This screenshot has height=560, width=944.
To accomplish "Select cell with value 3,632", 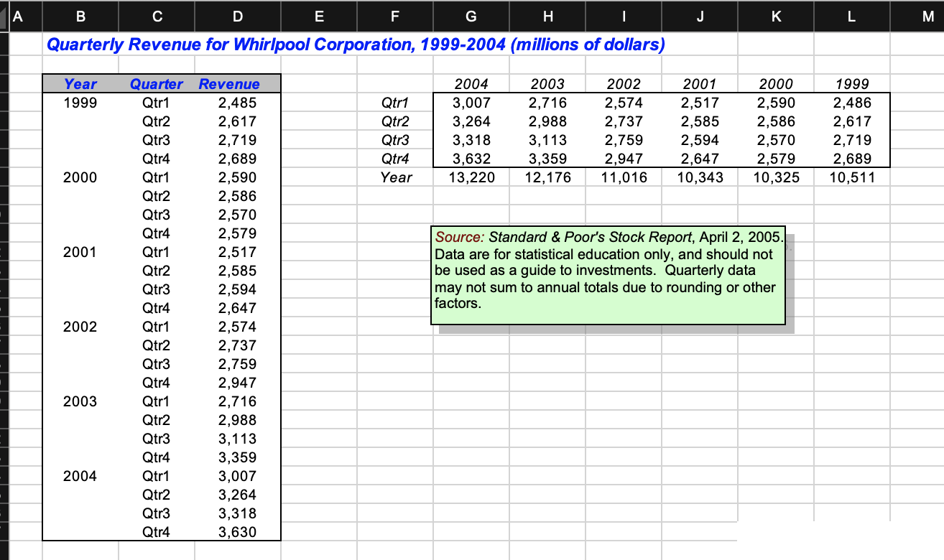I will pos(471,159).
